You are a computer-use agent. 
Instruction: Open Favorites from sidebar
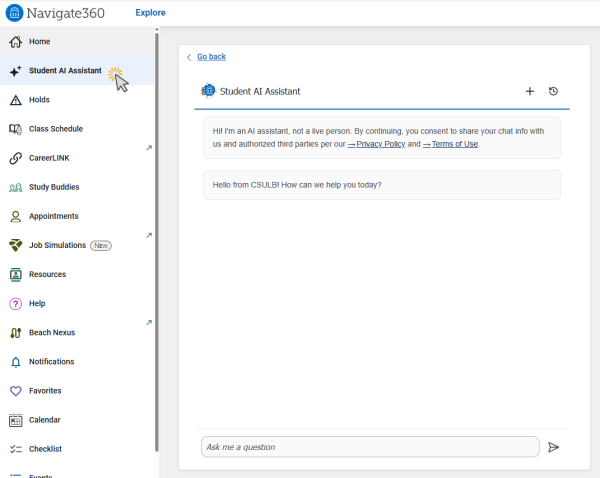coord(77,390)
